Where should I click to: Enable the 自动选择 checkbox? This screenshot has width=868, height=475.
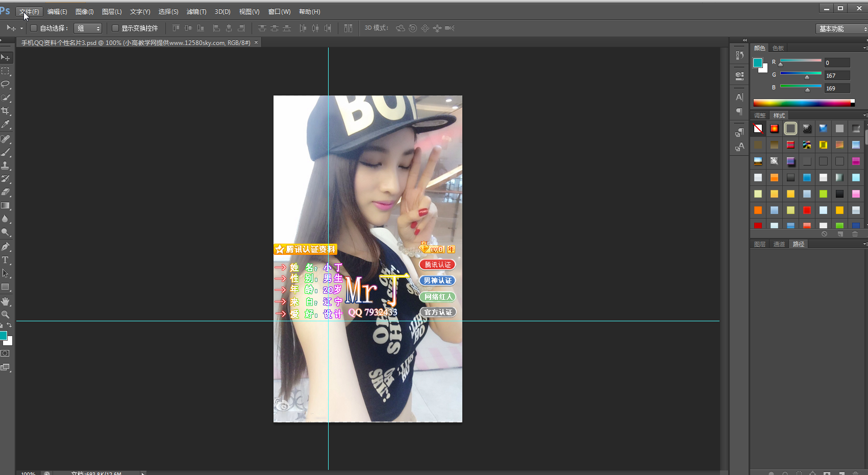point(34,28)
